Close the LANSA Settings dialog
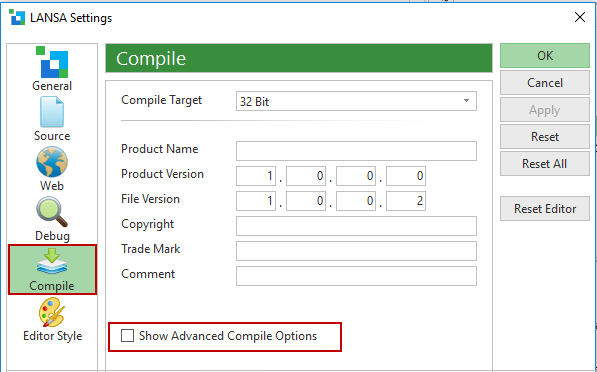Image resolution: width=597 pixels, height=372 pixels. pos(580,17)
